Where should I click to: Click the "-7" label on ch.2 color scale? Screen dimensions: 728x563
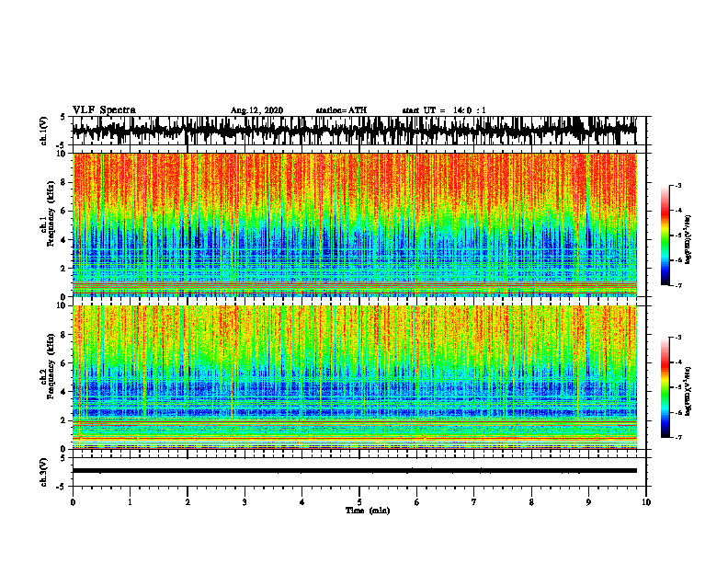[677, 437]
